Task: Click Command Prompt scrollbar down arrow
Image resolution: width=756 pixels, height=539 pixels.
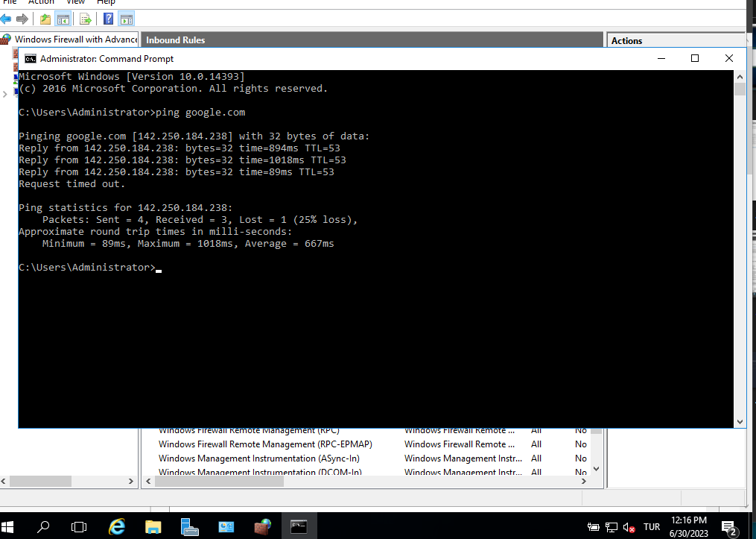Action: pyautogui.click(x=740, y=421)
